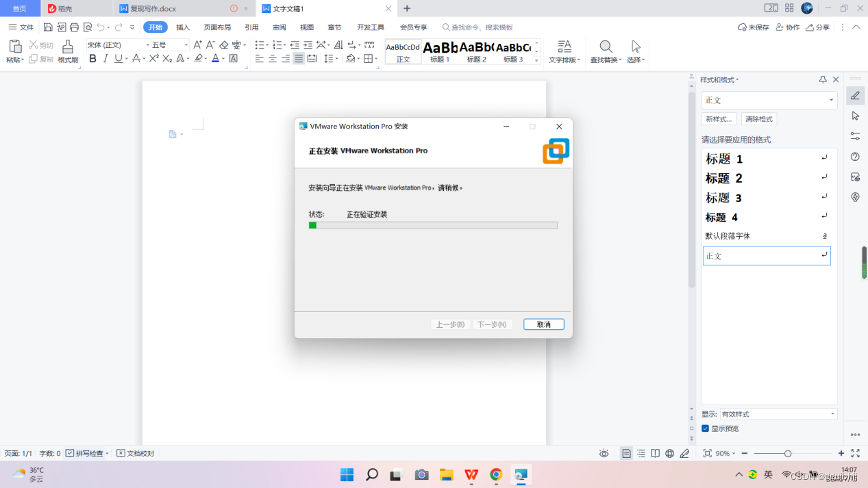Switch to web layout globe icon
The width and height of the screenshot is (868, 488).
670,454
